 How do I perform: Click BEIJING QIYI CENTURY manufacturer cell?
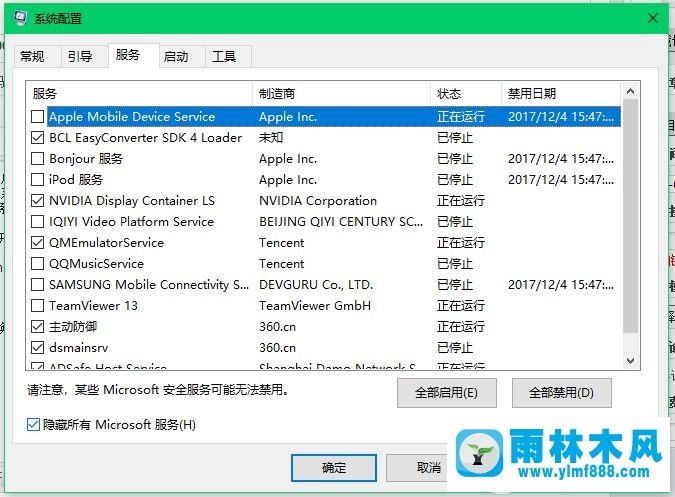pyautogui.click(x=341, y=222)
